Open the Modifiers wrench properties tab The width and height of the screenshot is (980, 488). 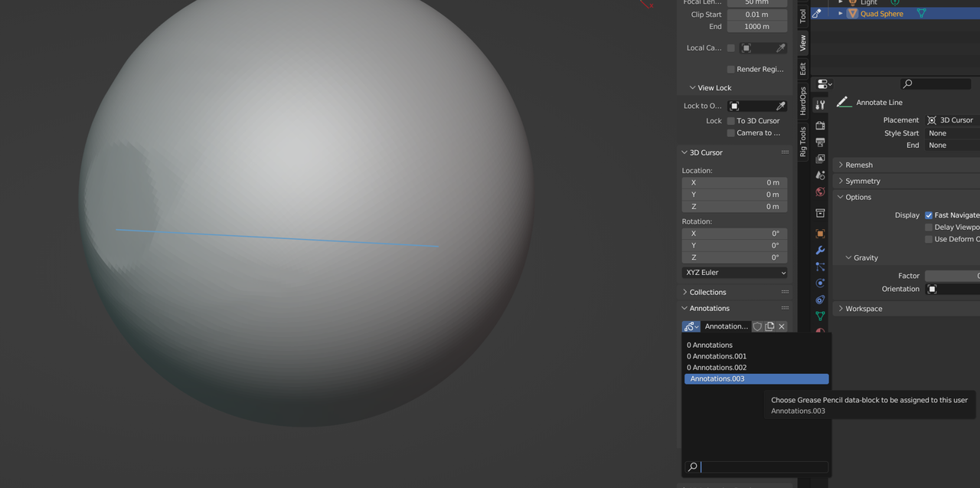(820, 251)
